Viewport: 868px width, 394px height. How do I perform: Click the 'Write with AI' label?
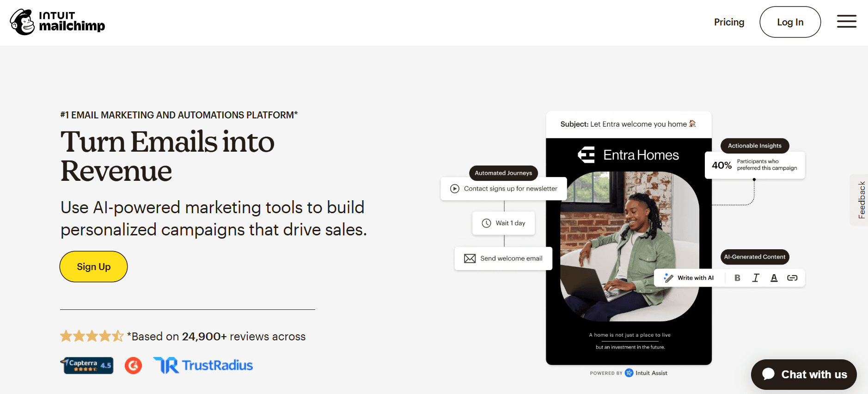pyautogui.click(x=696, y=277)
